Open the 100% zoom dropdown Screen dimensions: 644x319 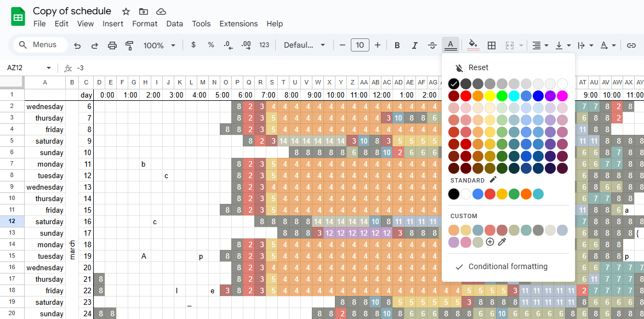pos(159,45)
